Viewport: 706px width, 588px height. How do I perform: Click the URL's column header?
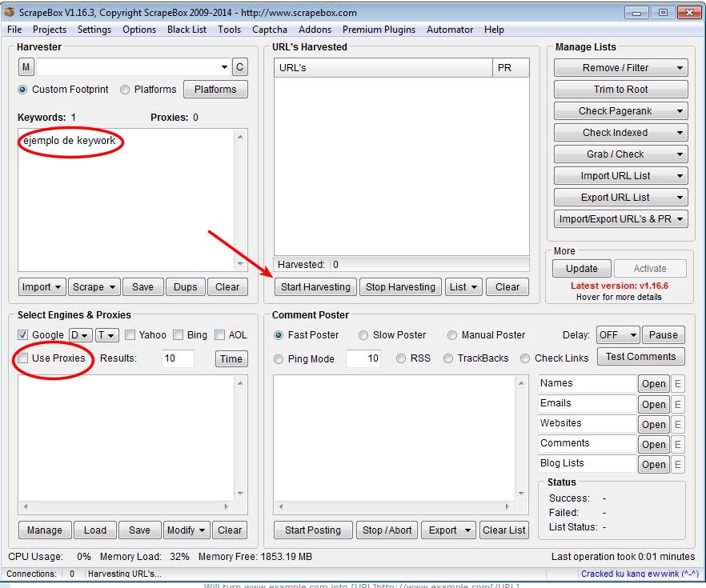(x=383, y=67)
